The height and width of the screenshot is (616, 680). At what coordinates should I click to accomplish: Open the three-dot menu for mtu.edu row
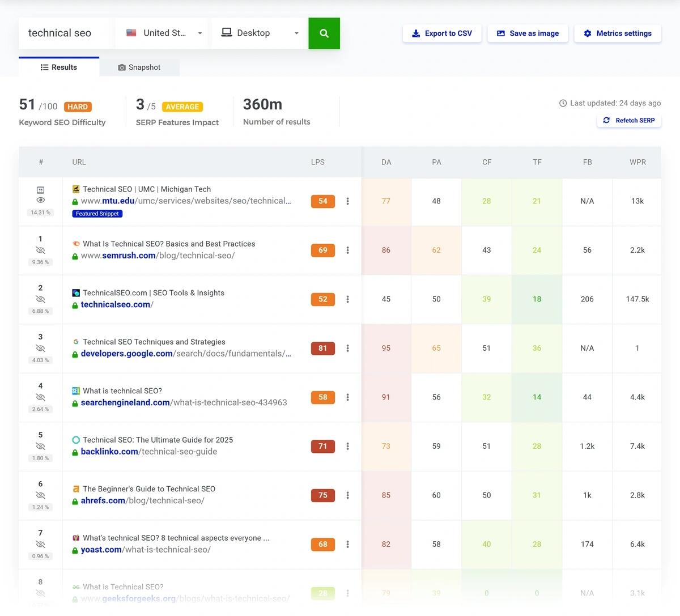click(x=347, y=201)
